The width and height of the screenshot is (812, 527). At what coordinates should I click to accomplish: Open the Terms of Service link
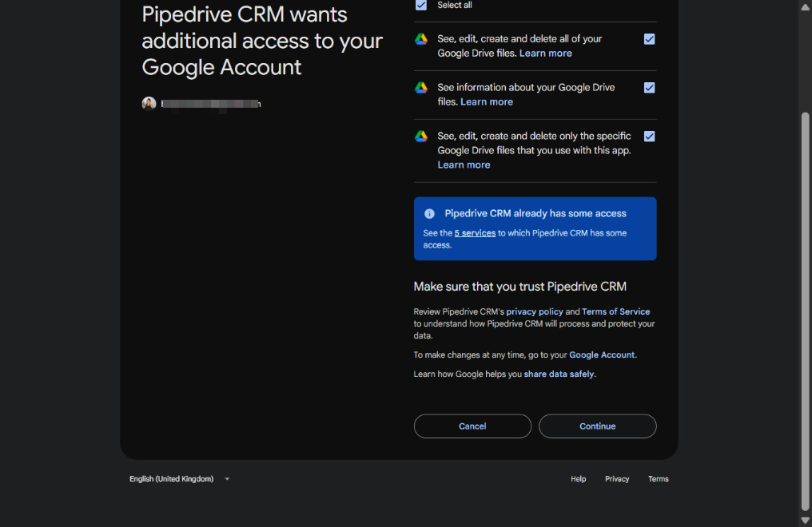tap(615, 312)
